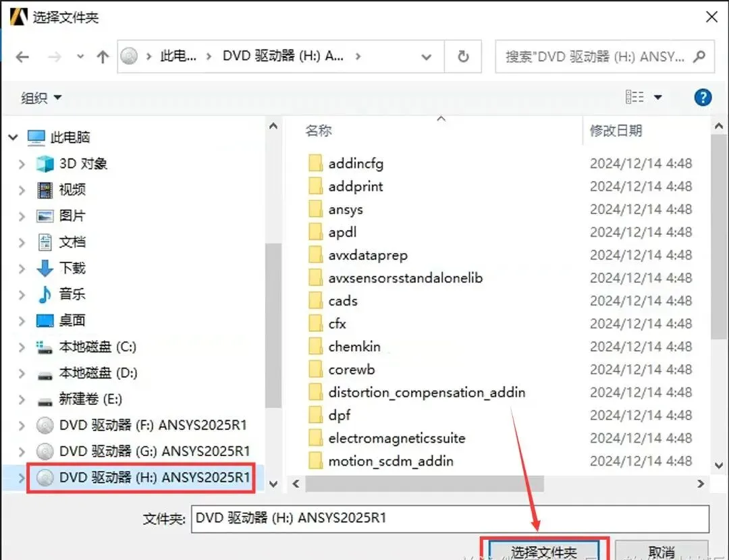
Task: Open the blue help icon
Action: pos(703,98)
